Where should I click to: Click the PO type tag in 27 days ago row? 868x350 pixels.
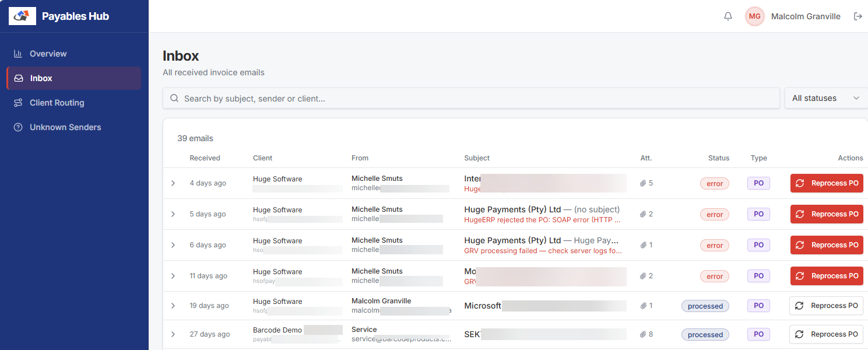click(x=759, y=334)
